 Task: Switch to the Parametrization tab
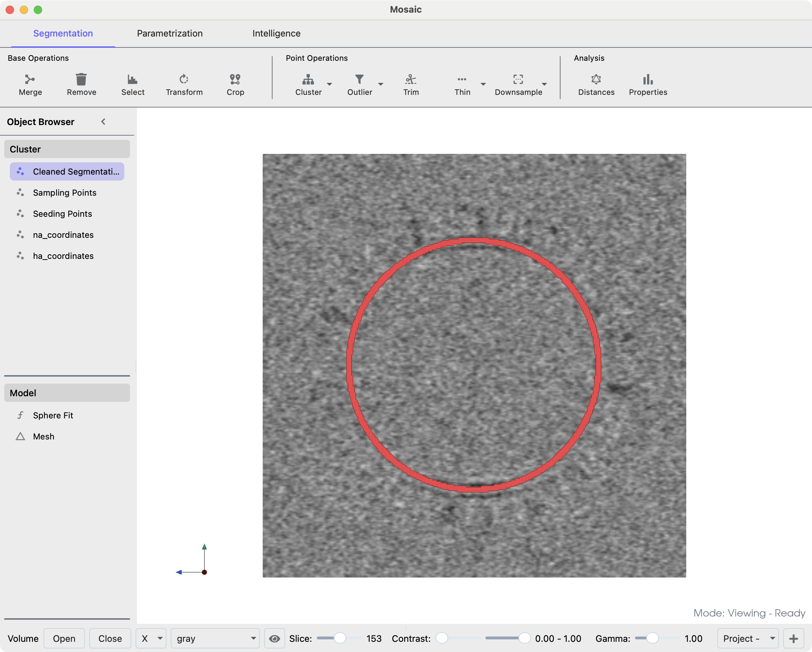(170, 33)
